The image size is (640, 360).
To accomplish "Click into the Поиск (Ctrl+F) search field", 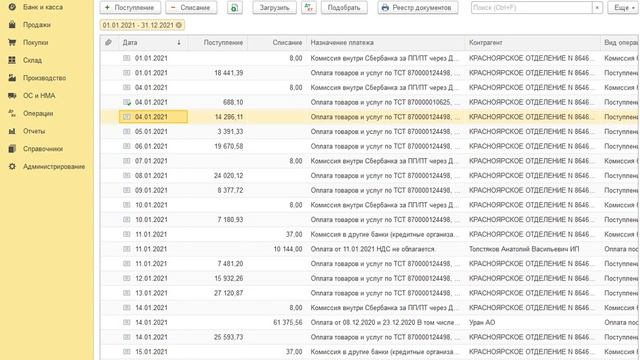I will click(x=531, y=8).
